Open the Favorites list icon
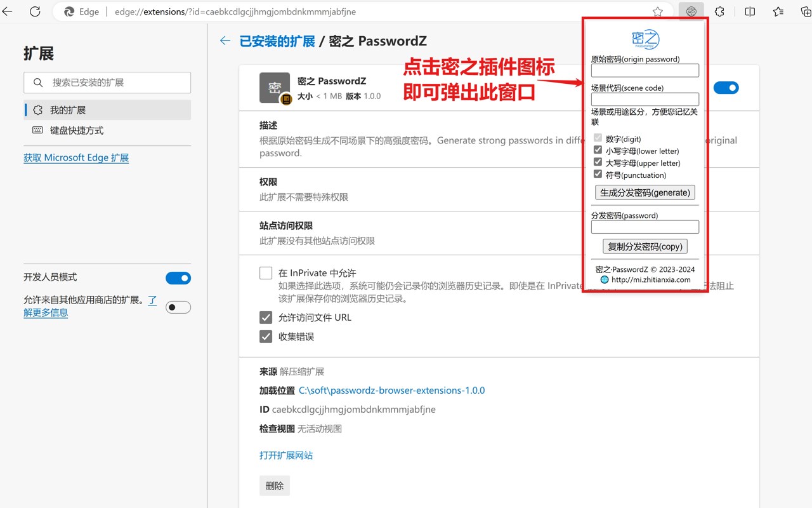 point(778,11)
